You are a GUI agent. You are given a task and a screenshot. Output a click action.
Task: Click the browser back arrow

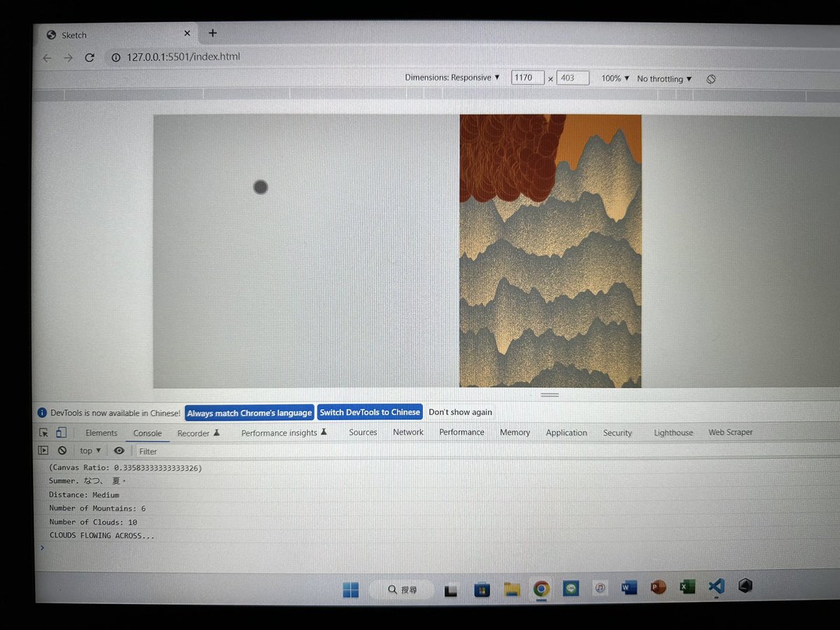click(47, 58)
